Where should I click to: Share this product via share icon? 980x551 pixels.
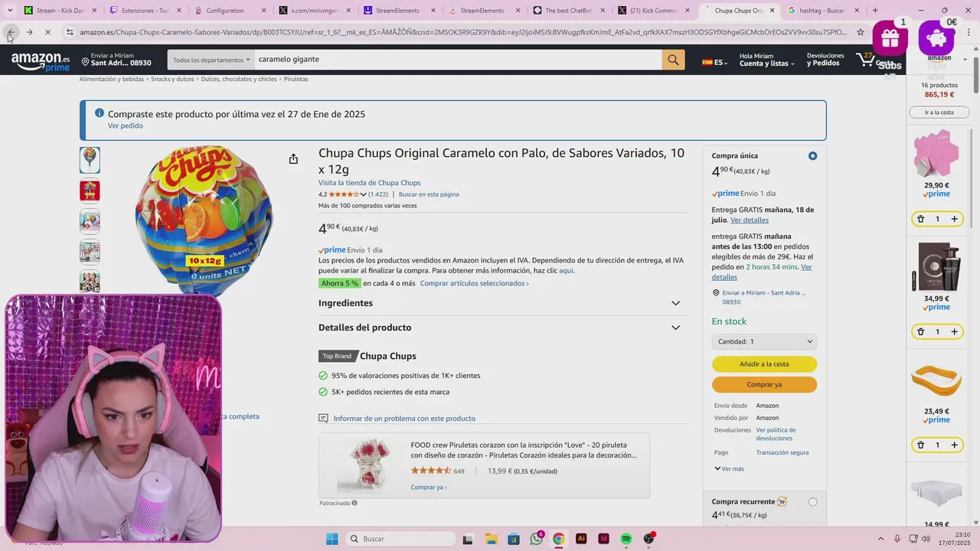pyautogui.click(x=293, y=159)
